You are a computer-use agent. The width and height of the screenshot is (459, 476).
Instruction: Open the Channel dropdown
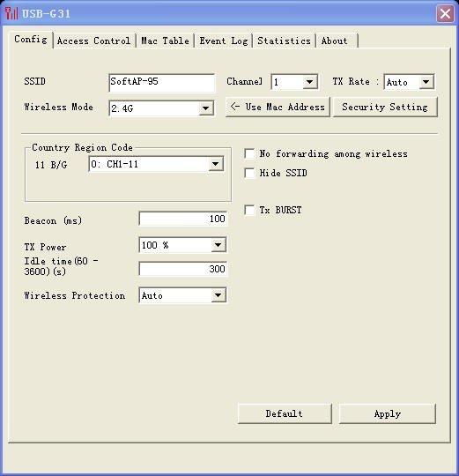(294, 82)
